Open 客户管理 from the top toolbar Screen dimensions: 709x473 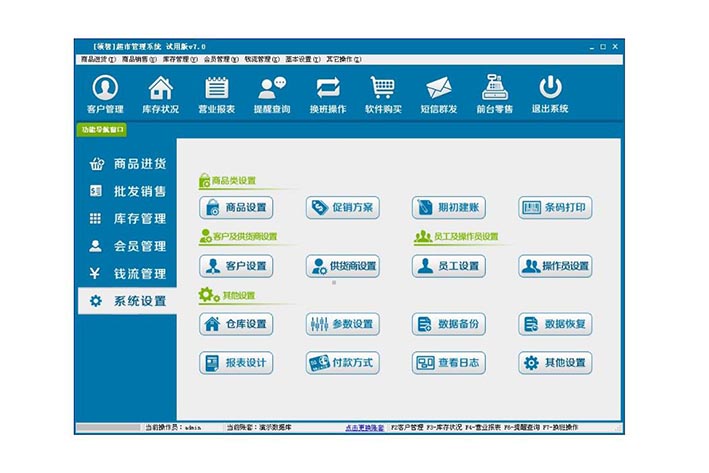pos(105,94)
